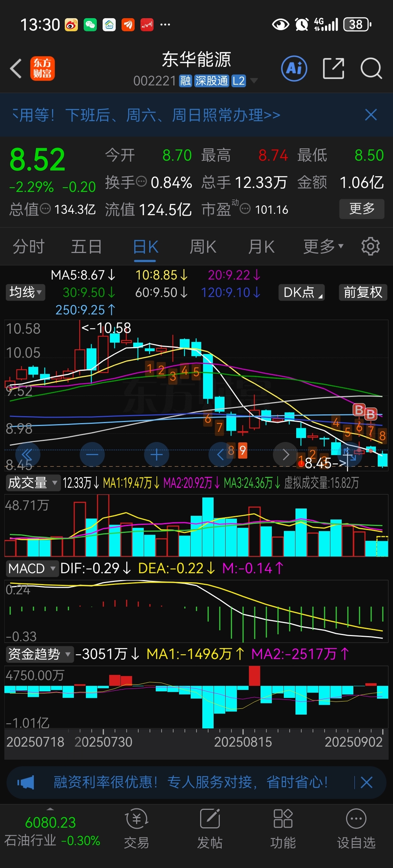
Task: Tap the 融 margin badge
Action: [186, 81]
